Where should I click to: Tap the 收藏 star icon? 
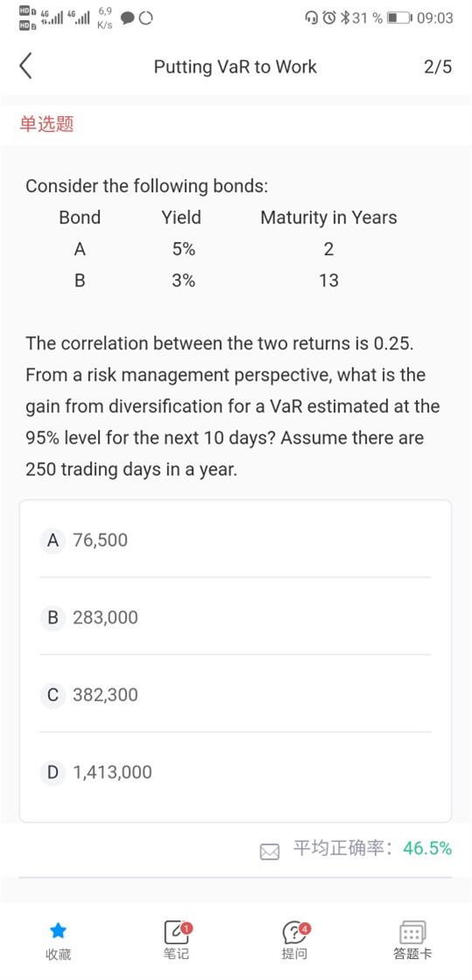(59, 931)
